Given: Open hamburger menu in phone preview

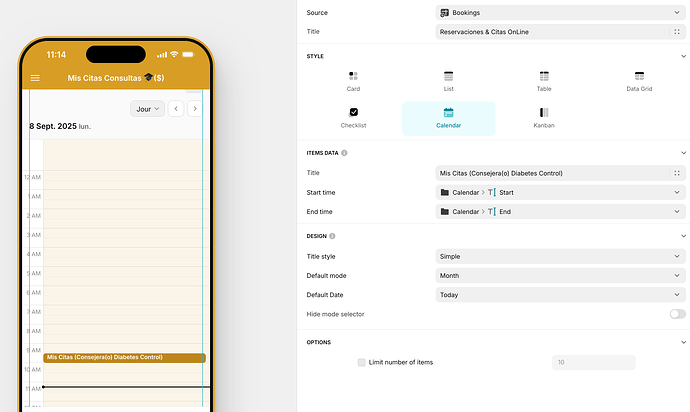Looking at the screenshot, I should point(35,78).
